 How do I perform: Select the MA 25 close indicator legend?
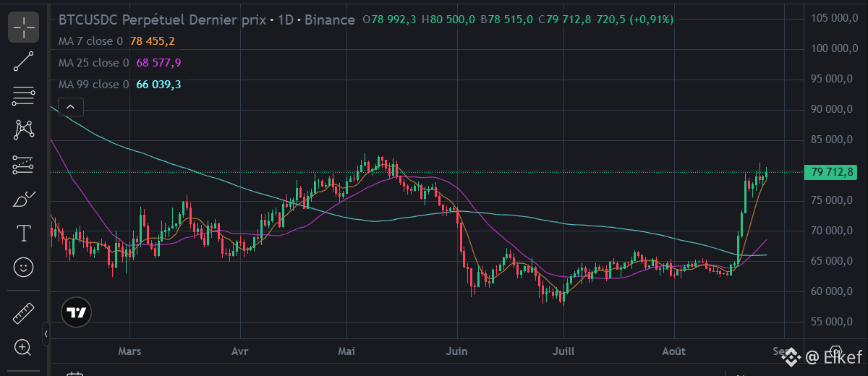[x=93, y=63]
